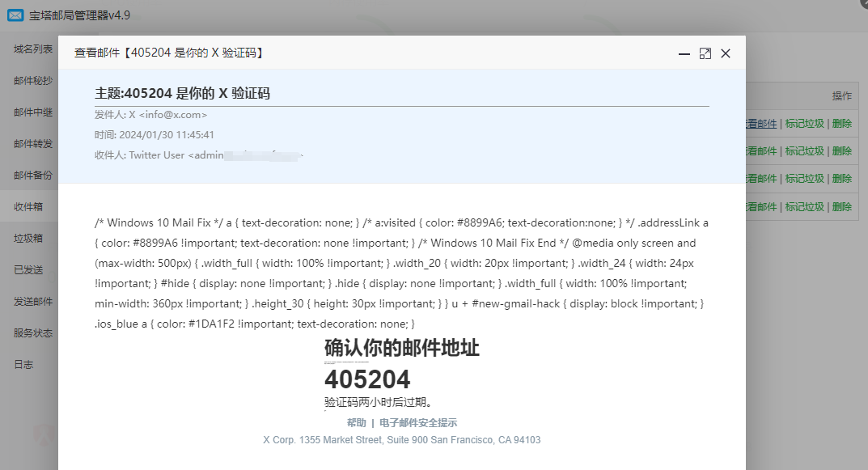Screen dimensions: 868x470
Task: Click the X Corp. Market Street address link
Action: click(402, 440)
